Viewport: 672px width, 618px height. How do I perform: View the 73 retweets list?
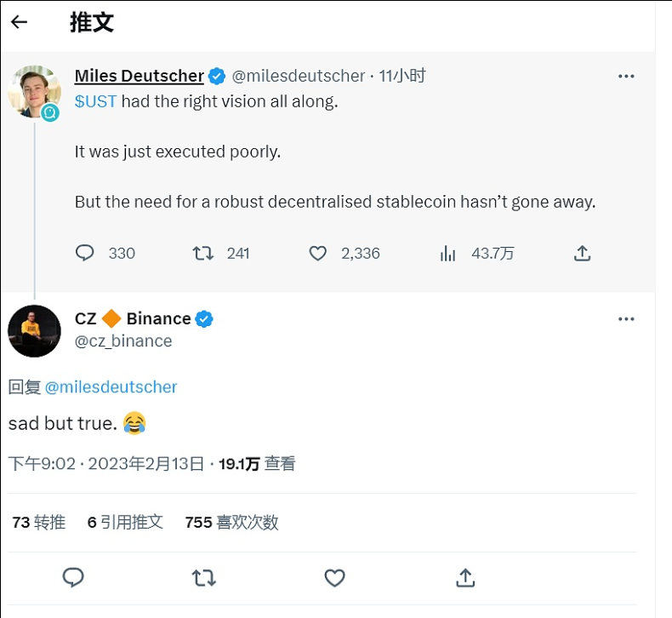pos(39,522)
